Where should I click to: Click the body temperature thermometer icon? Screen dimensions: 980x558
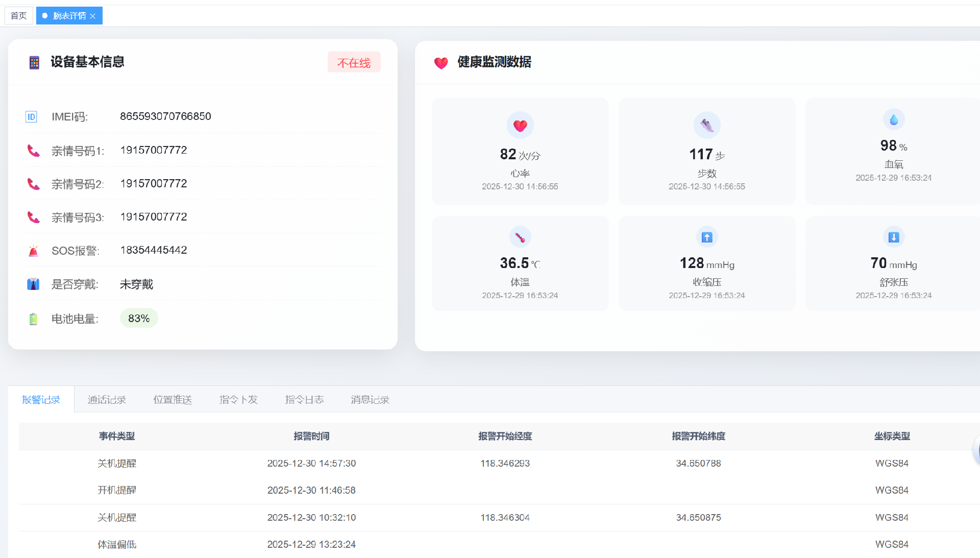pos(520,237)
